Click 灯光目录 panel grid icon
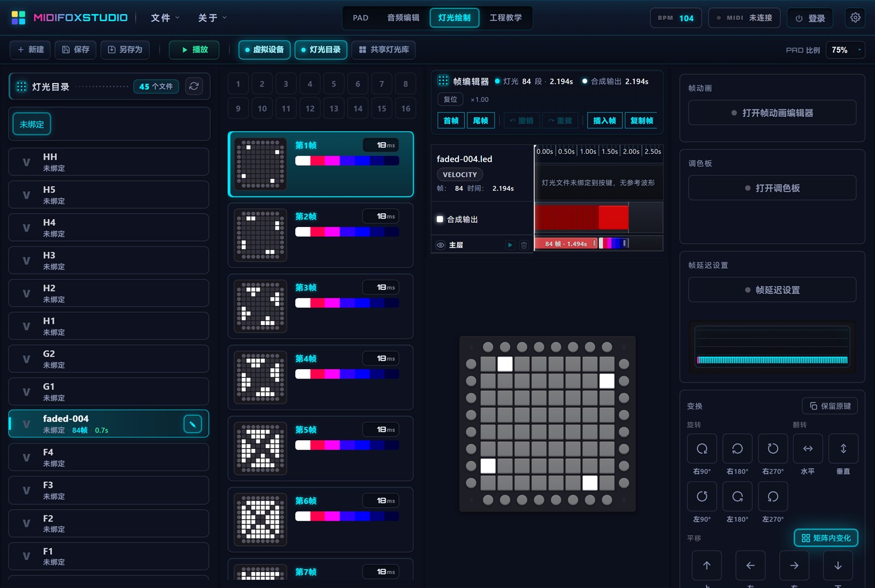Screen dimensions: 875x588 (21, 86)
